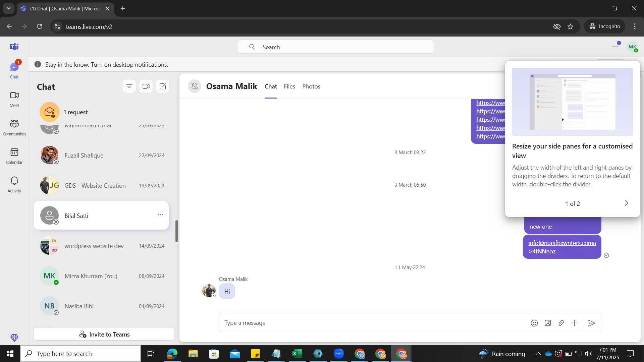Bookmark this page with star icon
Image resolution: width=644 pixels, height=362 pixels.
pos(570,26)
